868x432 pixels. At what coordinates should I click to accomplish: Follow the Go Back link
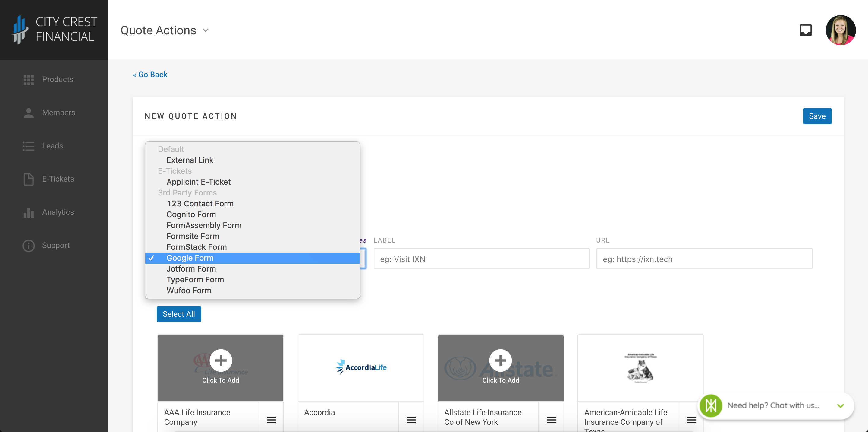tap(150, 75)
